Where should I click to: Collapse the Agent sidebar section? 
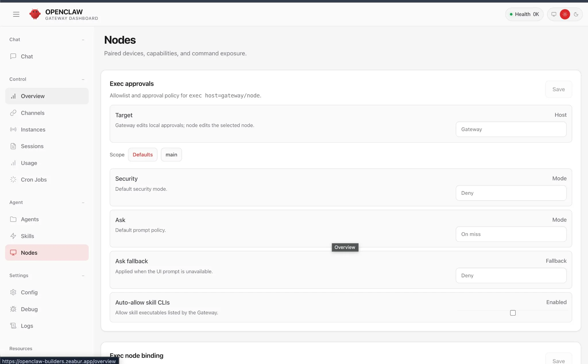point(83,203)
